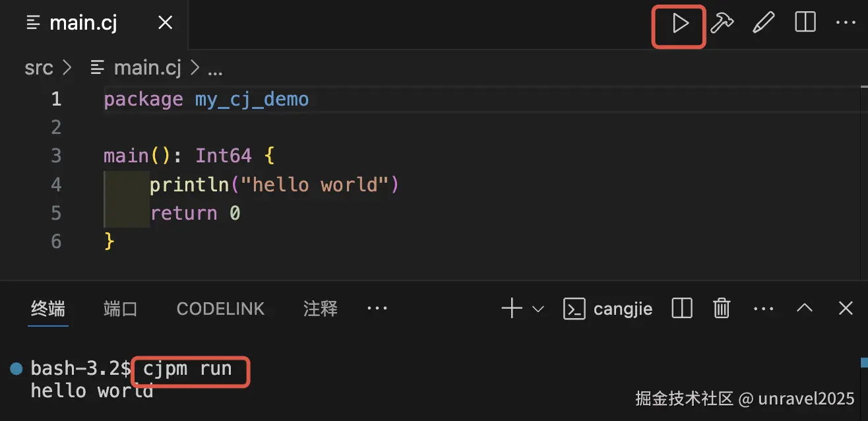Click main.cj in the breadcrumb path

click(147, 68)
